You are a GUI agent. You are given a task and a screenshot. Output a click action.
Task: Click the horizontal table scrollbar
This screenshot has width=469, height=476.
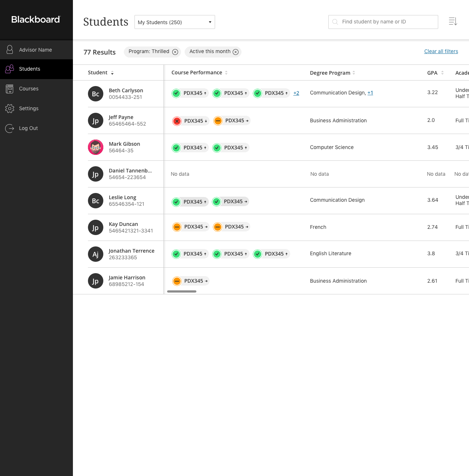(x=182, y=291)
